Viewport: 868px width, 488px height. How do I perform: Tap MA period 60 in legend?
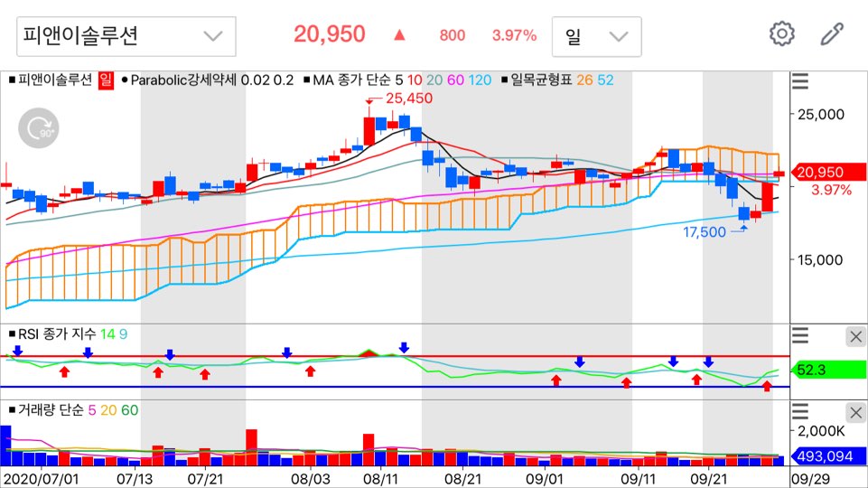455,80
